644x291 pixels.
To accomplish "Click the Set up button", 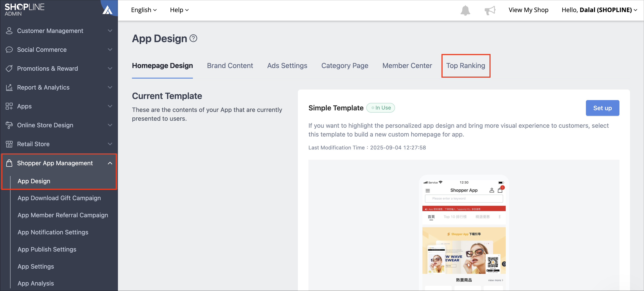I will pos(602,108).
